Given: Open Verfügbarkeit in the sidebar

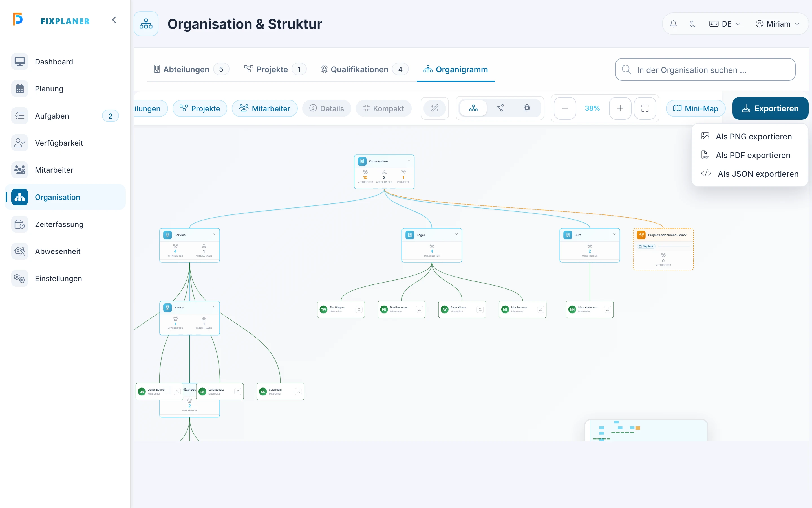Looking at the screenshot, I should pyautogui.click(x=65, y=143).
